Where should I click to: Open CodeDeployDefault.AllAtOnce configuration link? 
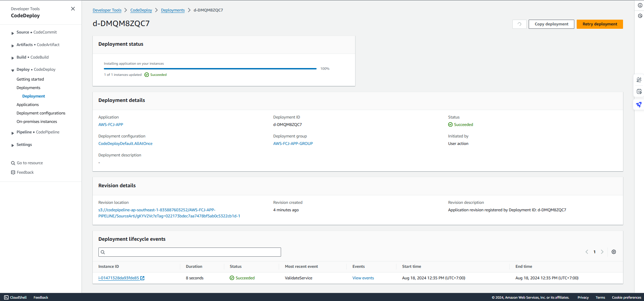(125, 144)
